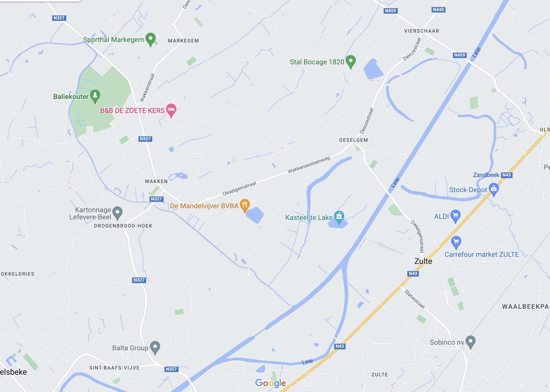This screenshot has height=392, width=550.
Task: Click Kartonnage Lefevere-Beel grey pin
Action: [x=118, y=213]
